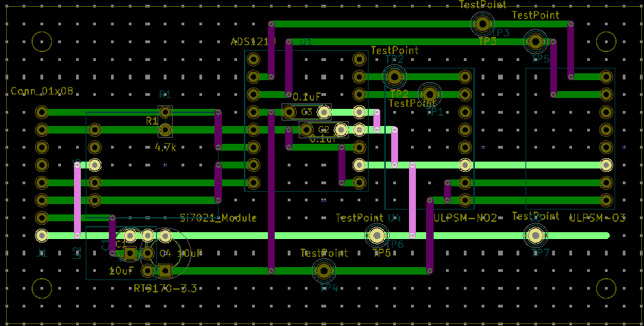Viewport: 644px width, 326px height.
Task: Select the top-right mounting hole
Action: 606,42
